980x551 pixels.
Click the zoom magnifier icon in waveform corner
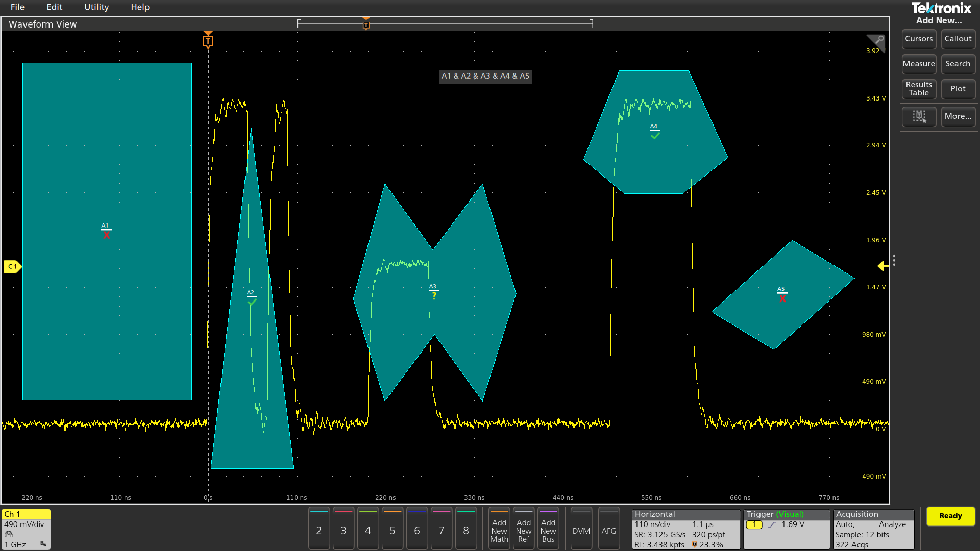click(x=877, y=41)
